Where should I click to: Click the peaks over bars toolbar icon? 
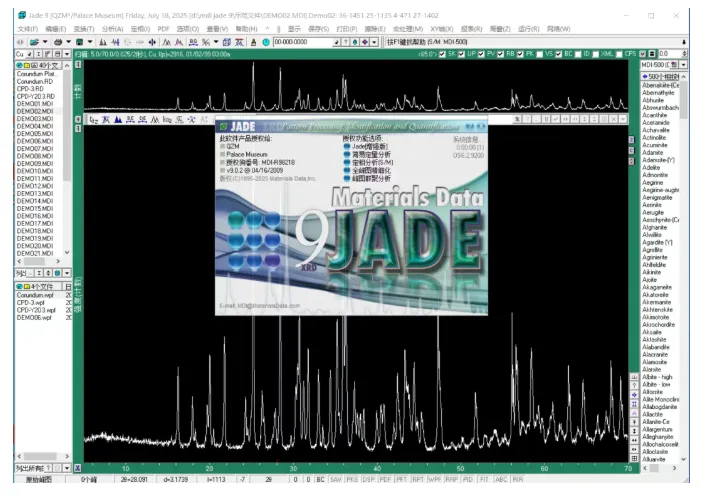click(239, 42)
